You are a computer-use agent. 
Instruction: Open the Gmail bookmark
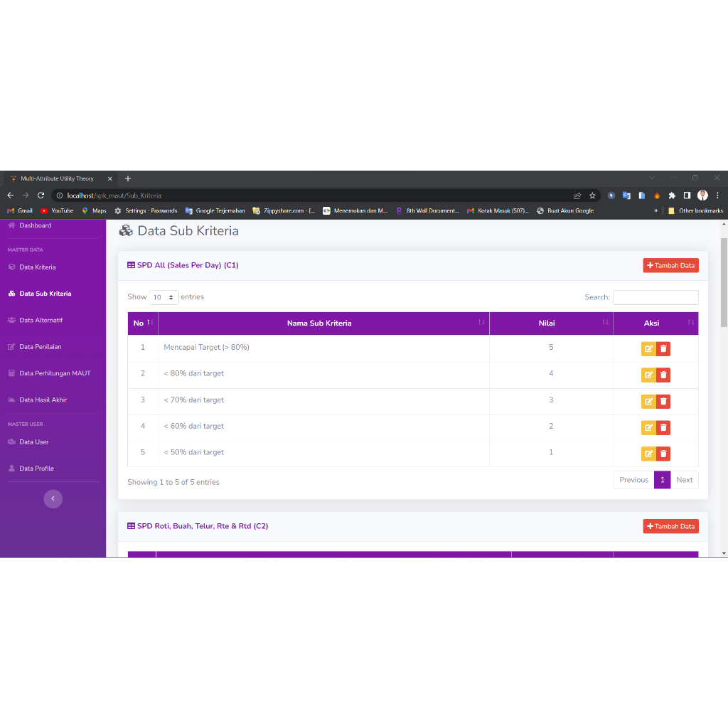click(20, 210)
